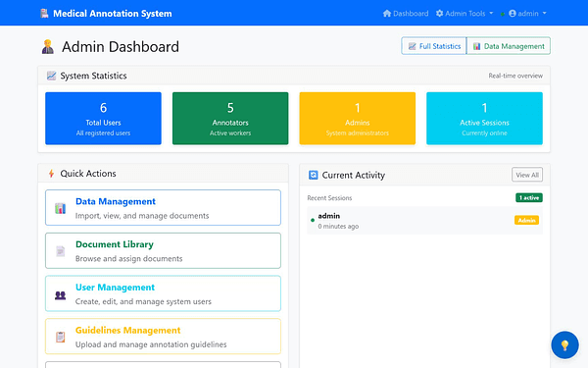The height and width of the screenshot is (368, 588).
Task: Open Guidelines Management quick action
Action: tap(163, 336)
